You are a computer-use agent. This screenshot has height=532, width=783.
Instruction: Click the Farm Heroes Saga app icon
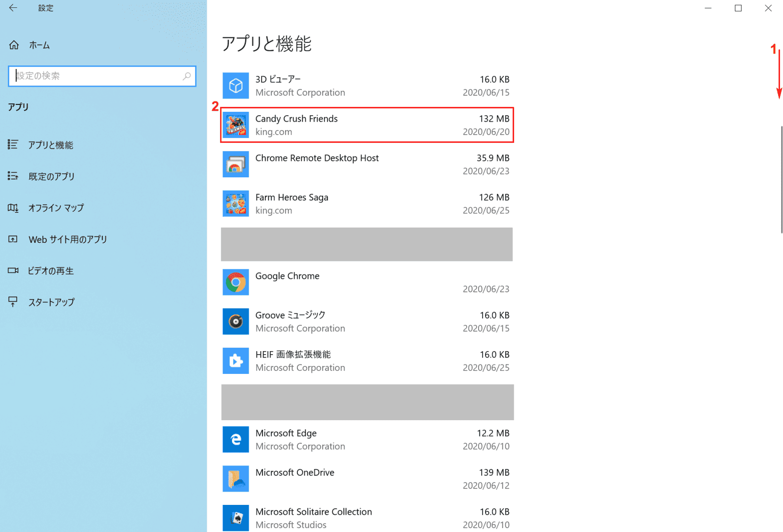click(235, 204)
